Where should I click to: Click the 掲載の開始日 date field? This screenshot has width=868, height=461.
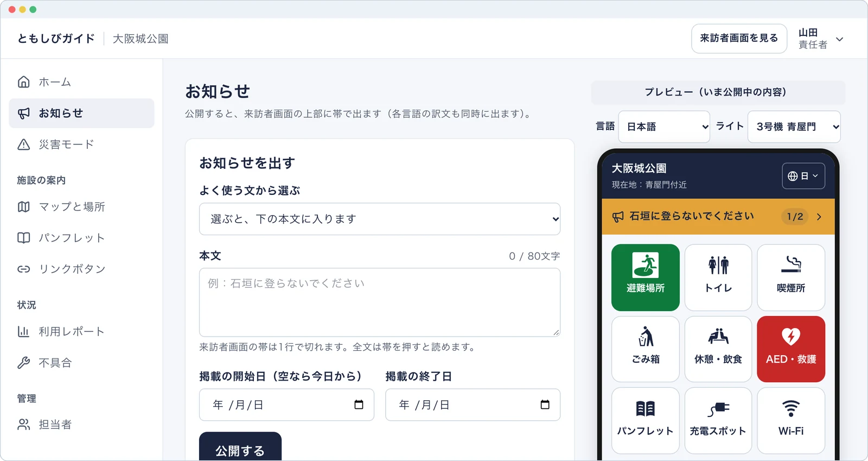pos(286,405)
